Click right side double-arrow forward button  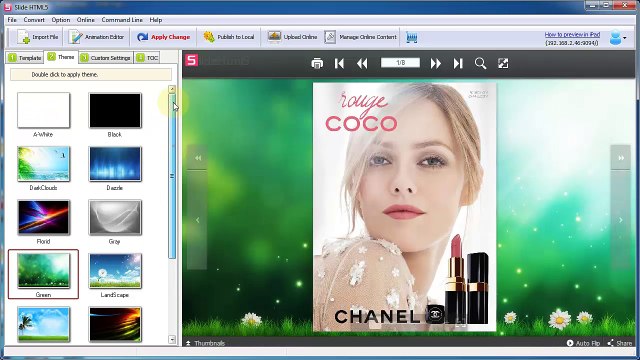click(621, 158)
